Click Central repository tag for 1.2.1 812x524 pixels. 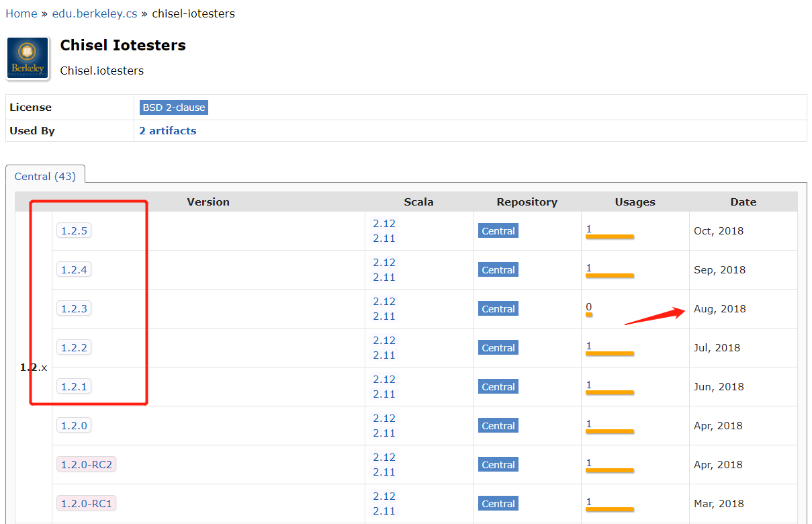pyautogui.click(x=498, y=387)
